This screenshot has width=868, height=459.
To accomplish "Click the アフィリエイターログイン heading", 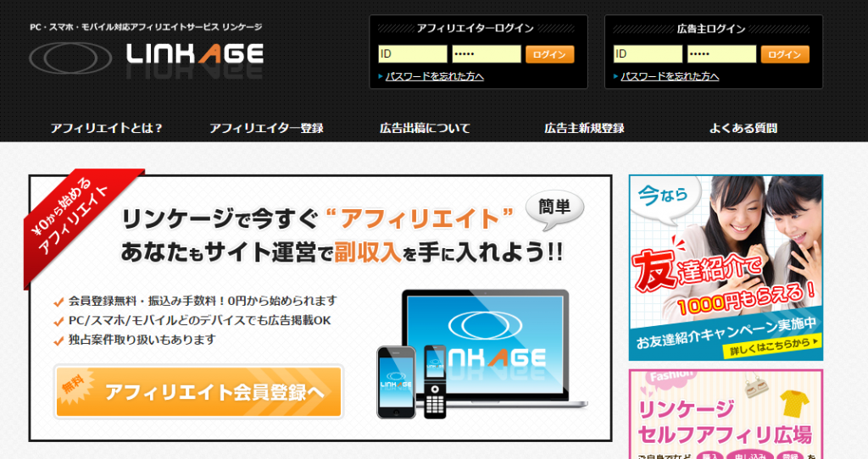I will [x=475, y=28].
